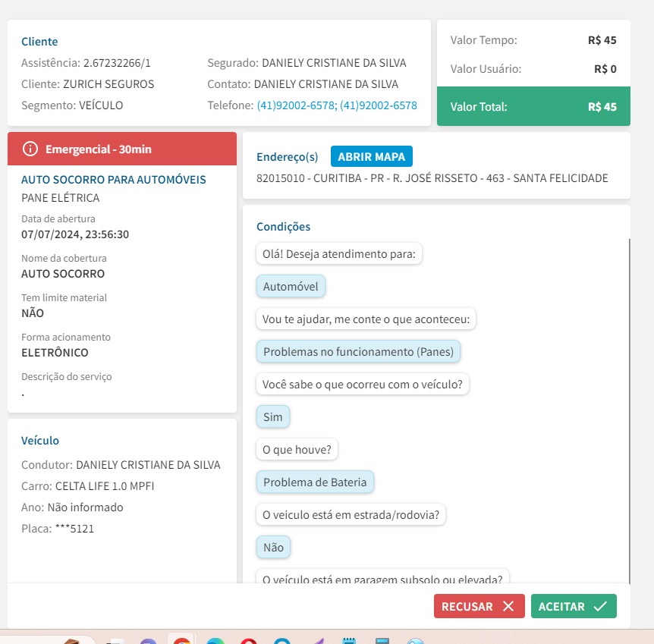Click the Valor Tempo amount R$ 45
The height and width of the screenshot is (644, 654).
coord(602,40)
